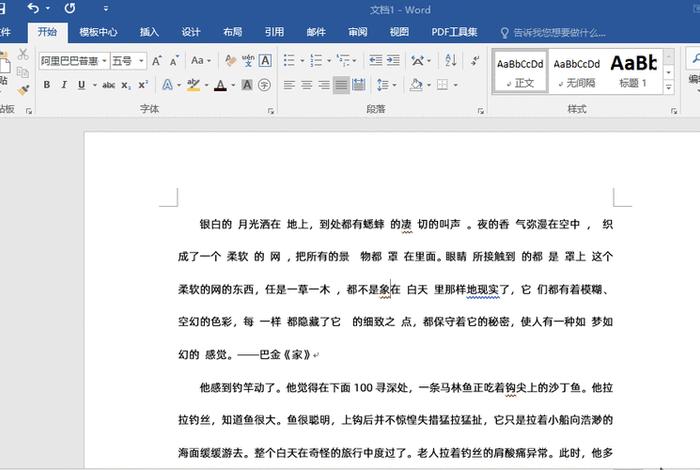Apply the yellow text highlight color
Viewport: 700px width, 470px height.
(x=193, y=85)
